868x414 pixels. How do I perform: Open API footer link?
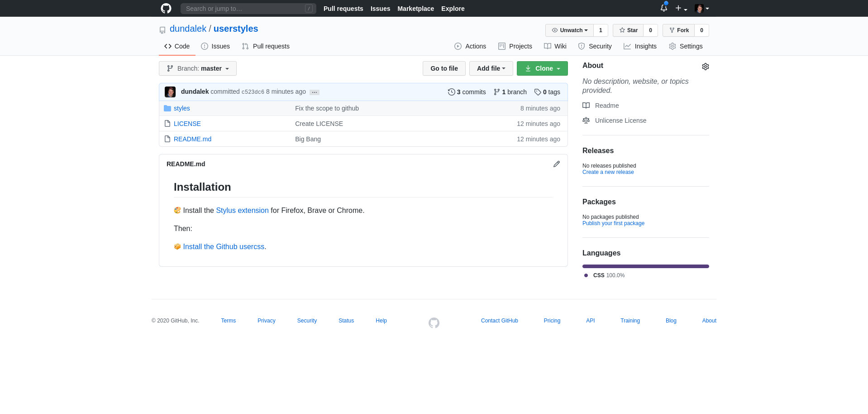(x=590, y=321)
